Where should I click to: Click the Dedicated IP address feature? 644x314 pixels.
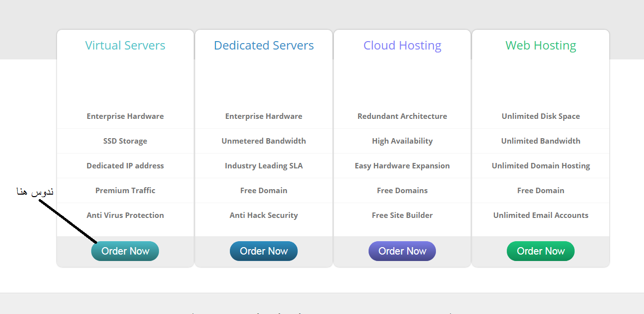125,166
